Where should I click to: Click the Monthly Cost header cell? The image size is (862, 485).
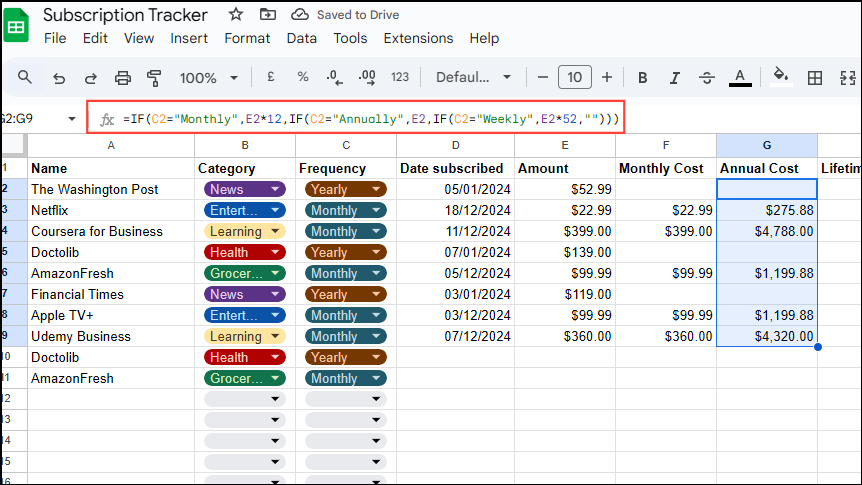[666, 168]
